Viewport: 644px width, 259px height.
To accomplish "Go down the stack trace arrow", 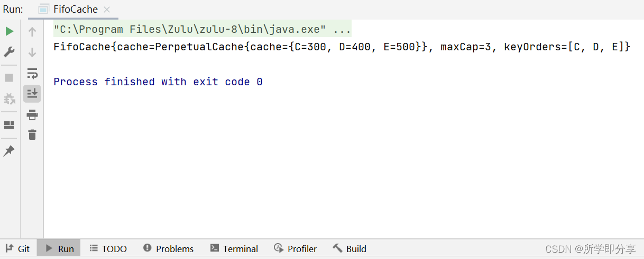I will [x=32, y=52].
